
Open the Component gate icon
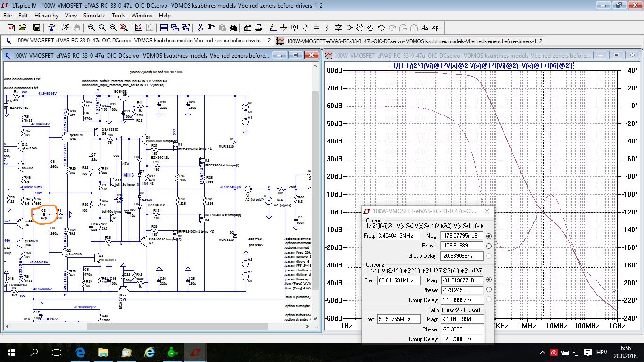click(x=350, y=28)
